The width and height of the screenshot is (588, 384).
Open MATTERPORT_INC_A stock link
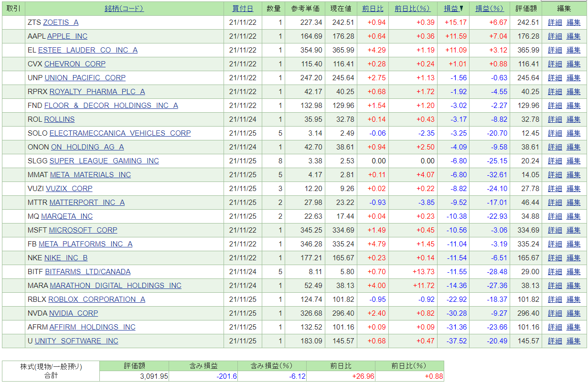click(x=87, y=203)
